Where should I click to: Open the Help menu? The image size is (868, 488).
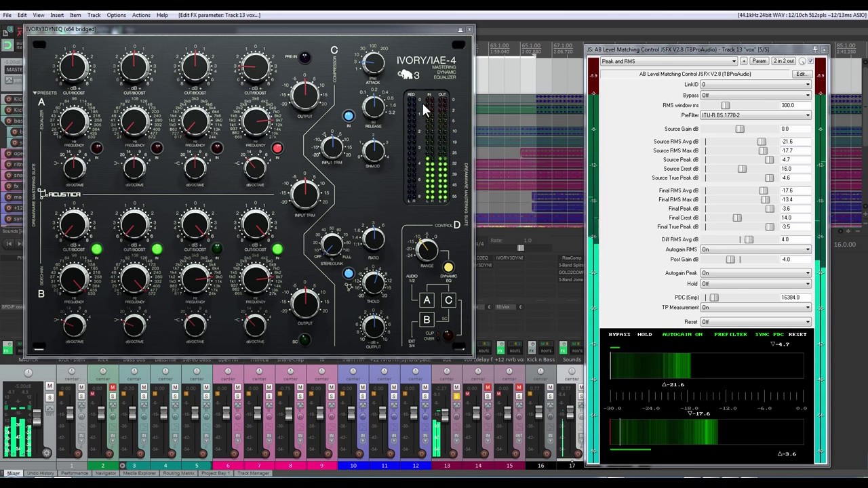pyautogui.click(x=162, y=15)
